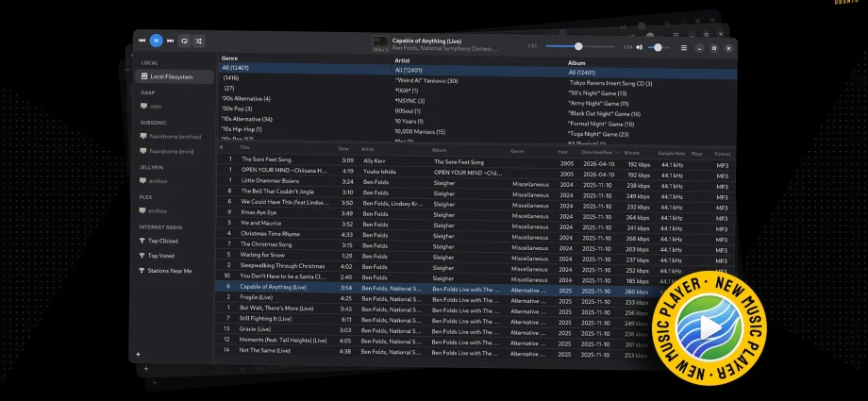
Task: Open Navidrome (mini) Subsonic server
Action: point(171,151)
